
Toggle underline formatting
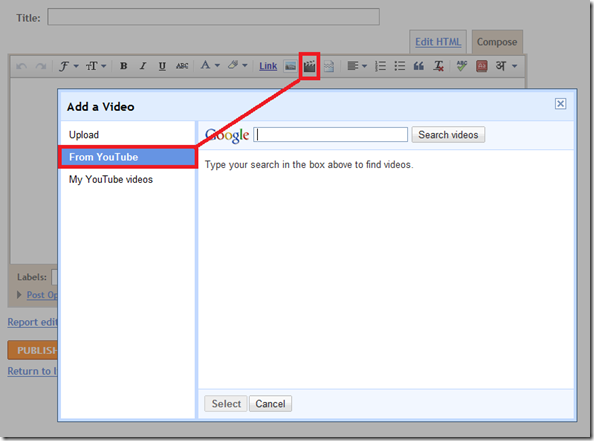click(162, 66)
